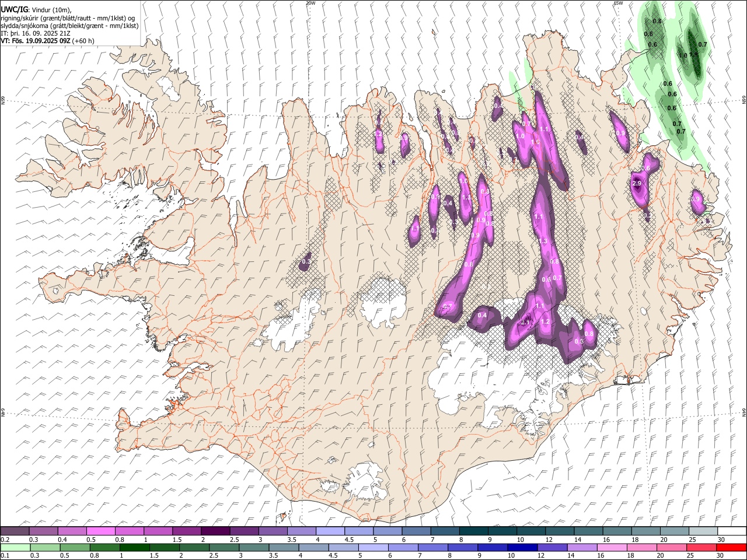This screenshot has width=747, height=560.
Task: Click the 66N latitude label on the right edge
Action: click(744, 100)
